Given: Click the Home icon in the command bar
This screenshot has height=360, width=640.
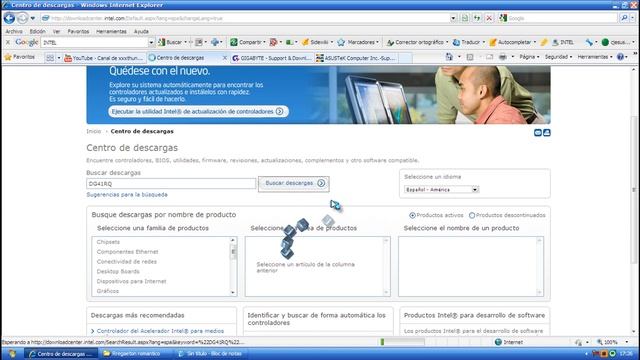Looking at the screenshot, I should (x=449, y=57).
